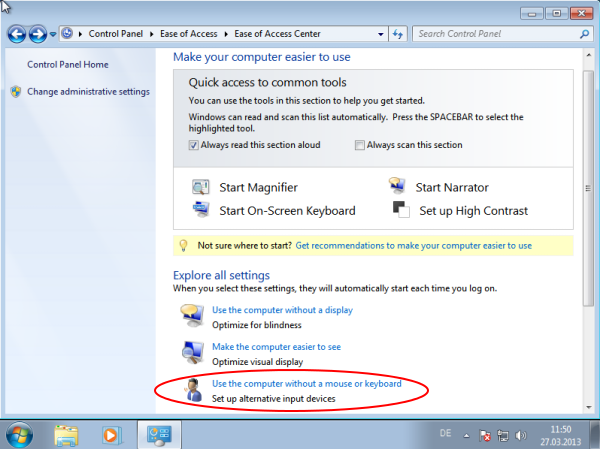Click the taskbar clock showing 11:50
Image resolution: width=600 pixels, height=449 pixels.
(561, 436)
